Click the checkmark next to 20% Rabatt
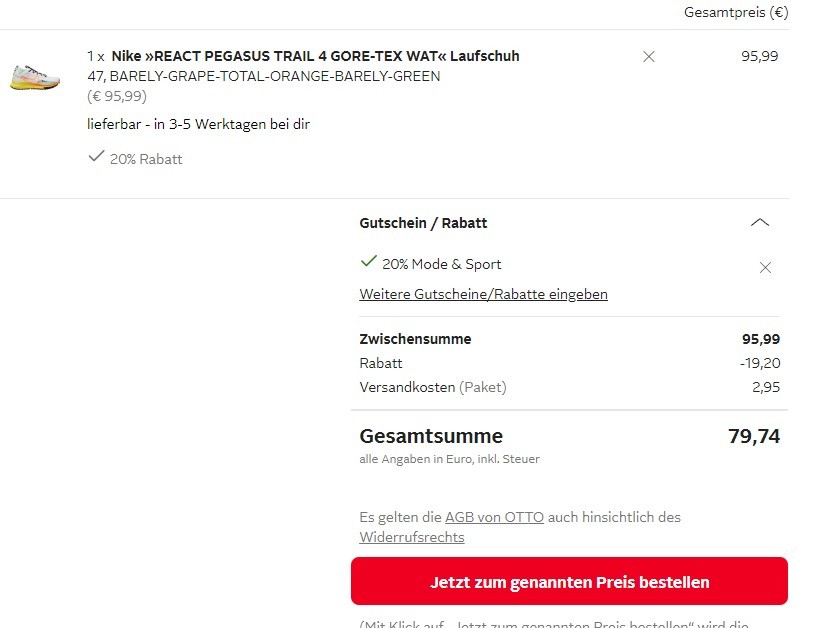The width and height of the screenshot is (825, 628). 96,156
